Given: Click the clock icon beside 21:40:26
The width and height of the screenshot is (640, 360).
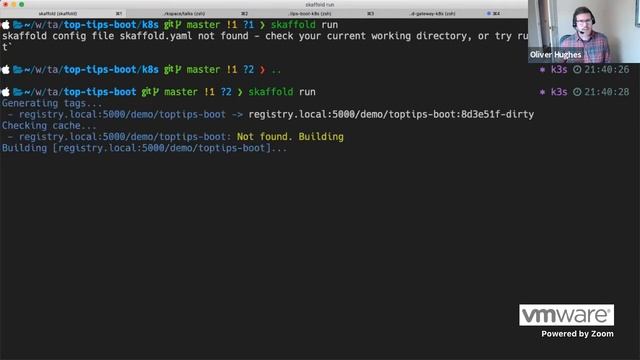Looking at the screenshot, I should [x=577, y=70].
